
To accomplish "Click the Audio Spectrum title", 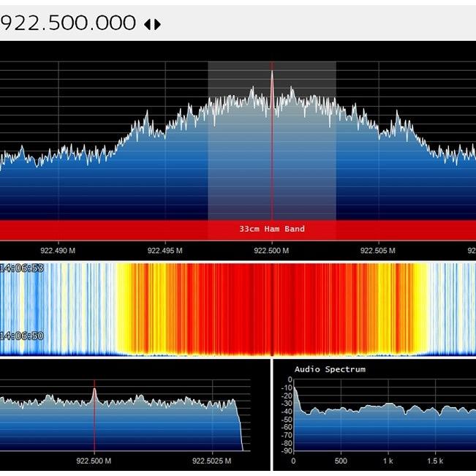I will coord(329,369).
